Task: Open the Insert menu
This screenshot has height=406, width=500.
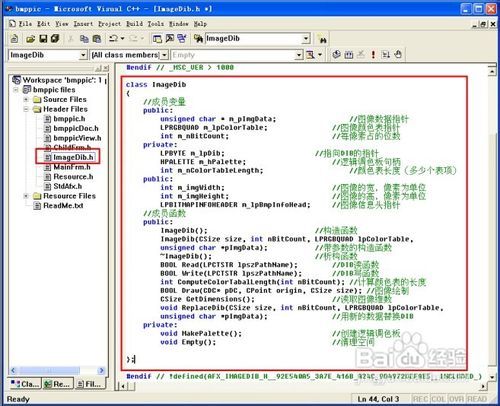Action: coord(83,24)
